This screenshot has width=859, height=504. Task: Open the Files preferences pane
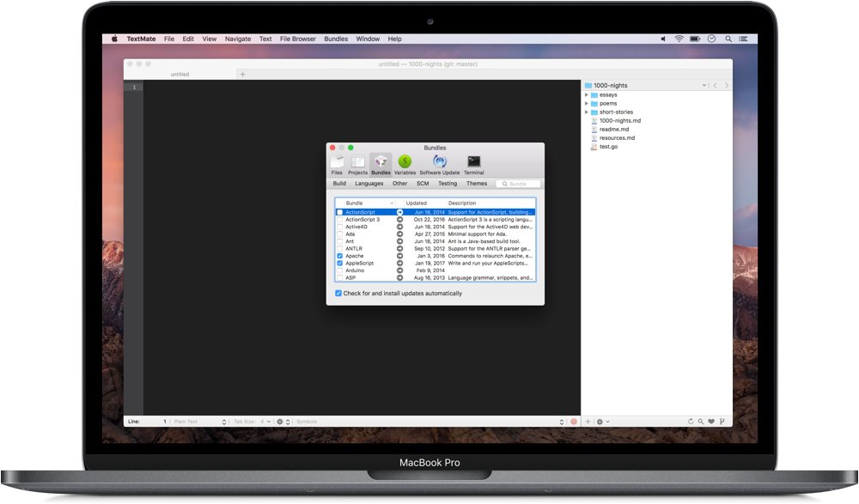[x=337, y=164]
